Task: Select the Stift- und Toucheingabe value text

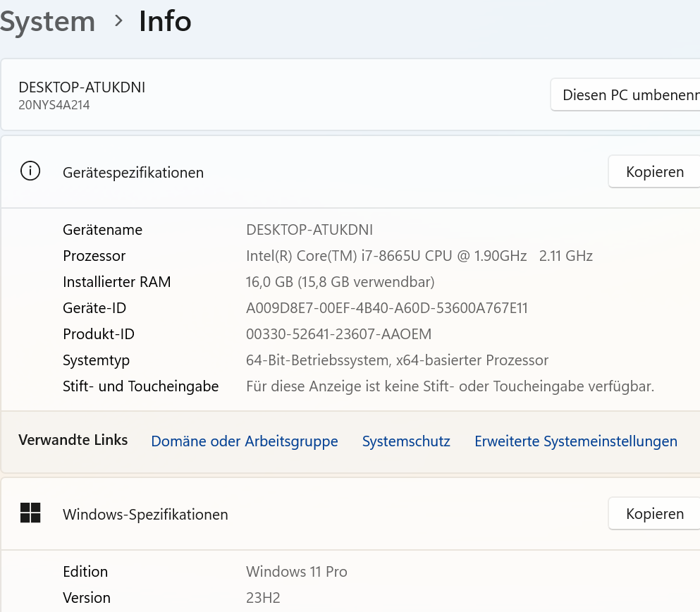Action: [450, 386]
